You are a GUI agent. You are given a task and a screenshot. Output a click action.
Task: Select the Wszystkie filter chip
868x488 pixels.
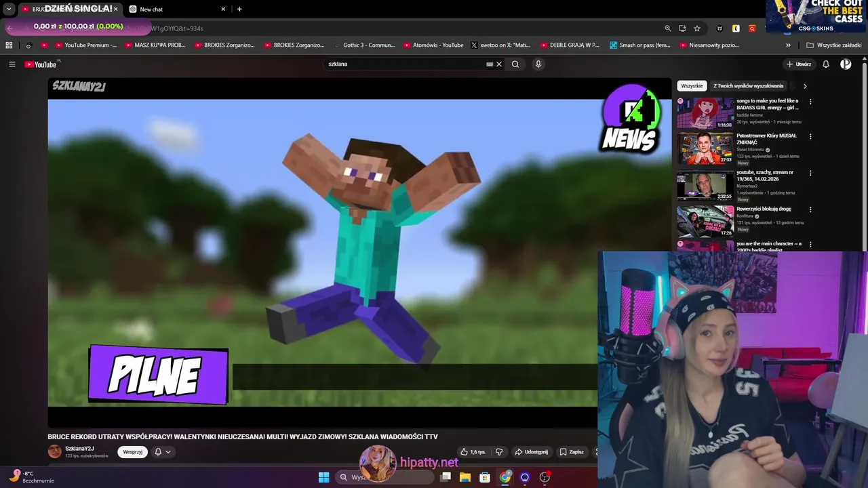[692, 86]
